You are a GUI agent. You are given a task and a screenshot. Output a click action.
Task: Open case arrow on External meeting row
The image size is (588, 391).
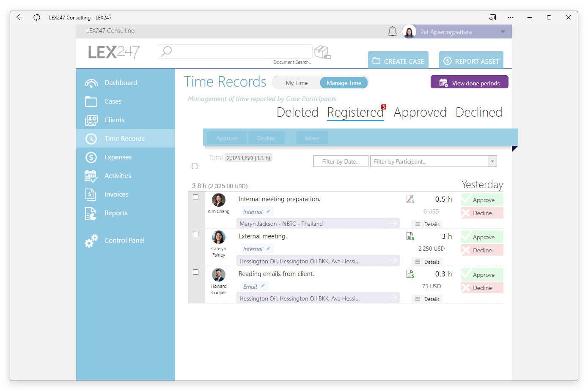click(393, 261)
